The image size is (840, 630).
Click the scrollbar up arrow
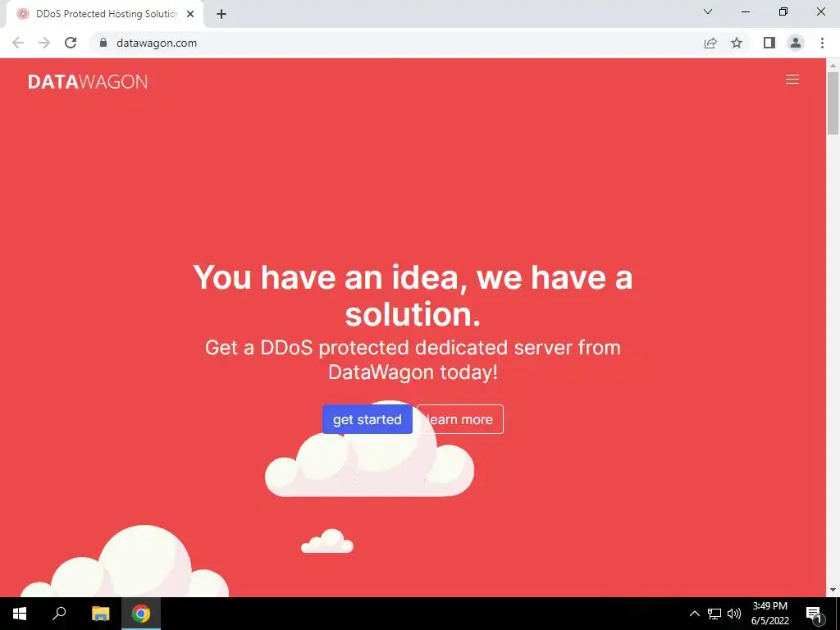833,66
